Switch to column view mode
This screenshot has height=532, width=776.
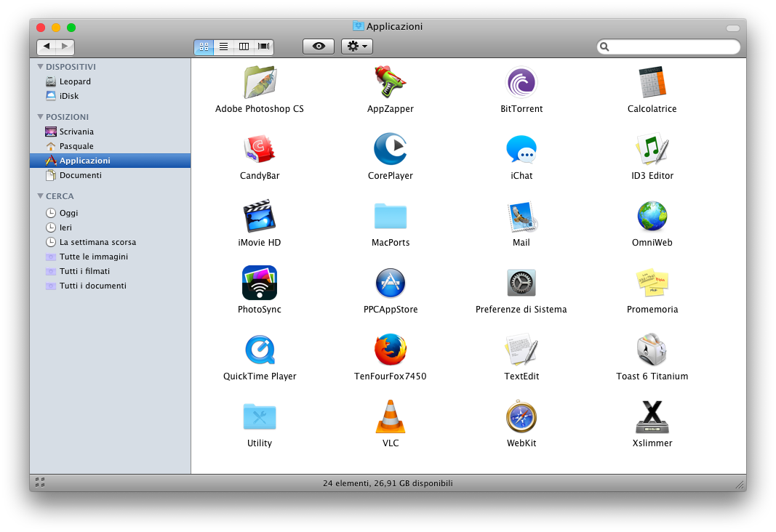[244, 47]
